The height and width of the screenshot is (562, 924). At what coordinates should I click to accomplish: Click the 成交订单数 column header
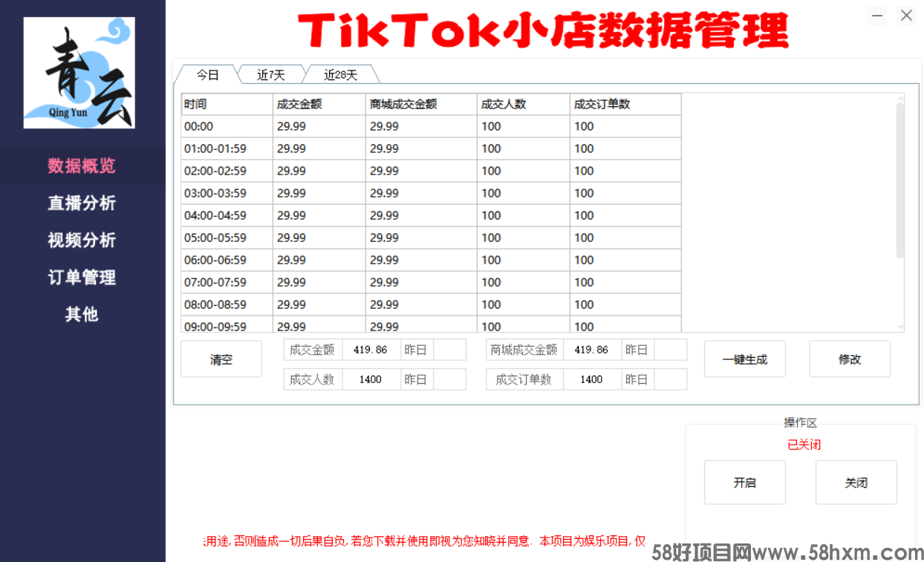pyautogui.click(x=626, y=104)
